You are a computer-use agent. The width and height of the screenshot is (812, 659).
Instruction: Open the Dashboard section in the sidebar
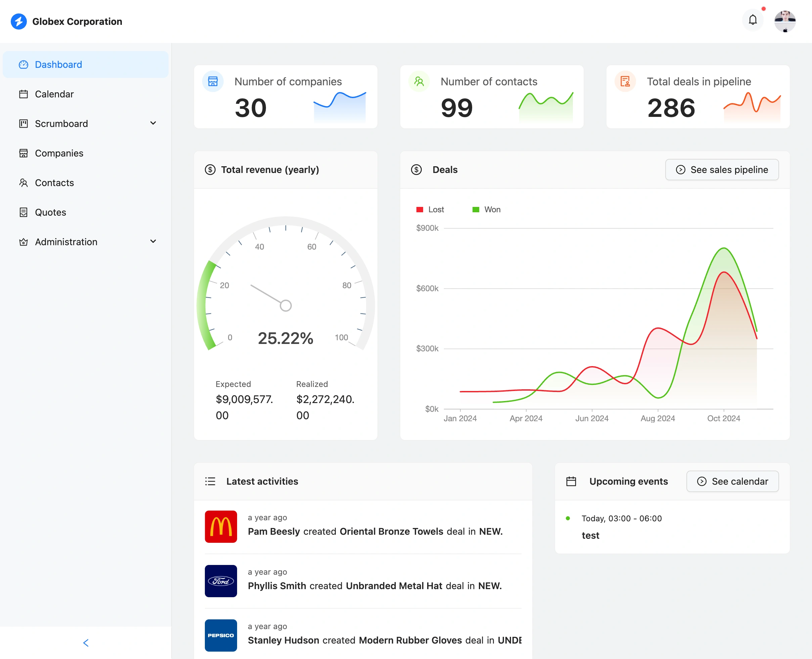(58, 64)
